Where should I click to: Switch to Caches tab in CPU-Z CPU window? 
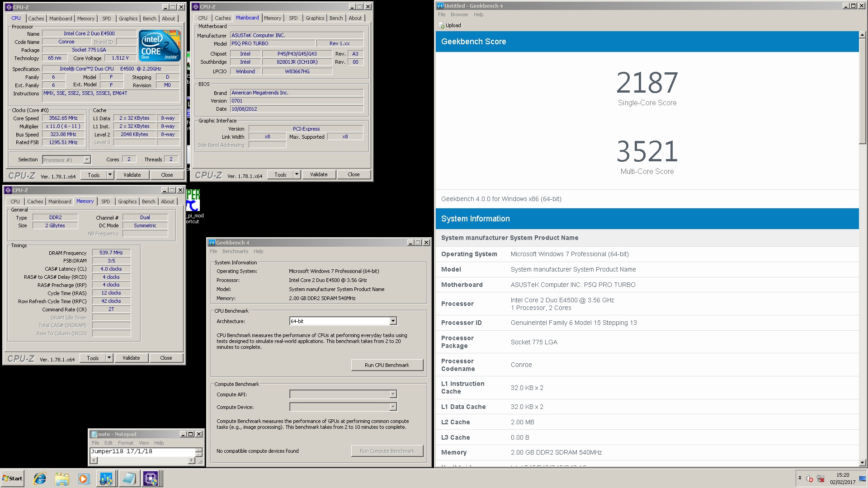coord(36,19)
